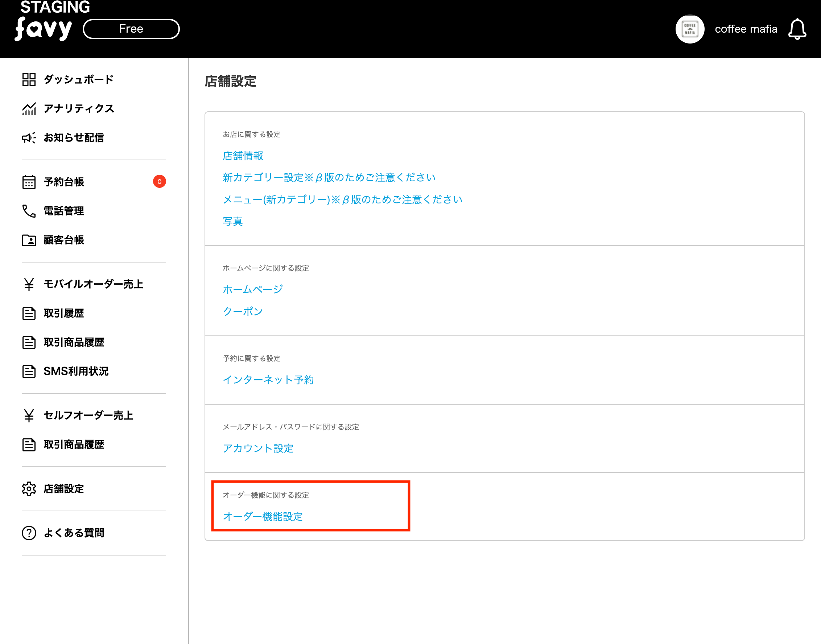Click the red 0 badge on 予約台帳
The height and width of the screenshot is (644, 821).
click(x=159, y=181)
